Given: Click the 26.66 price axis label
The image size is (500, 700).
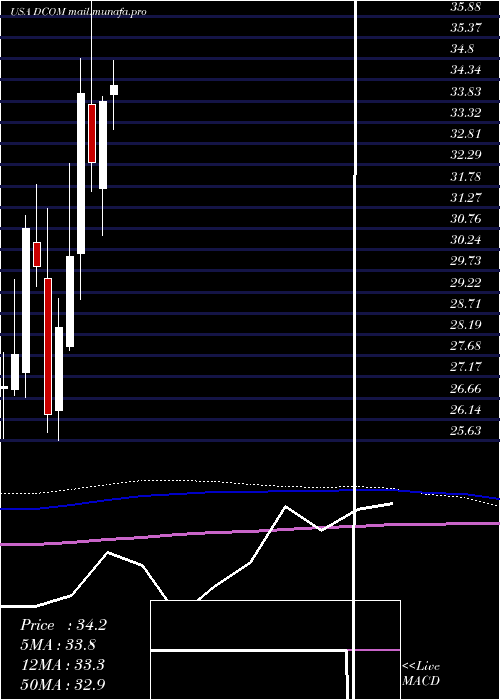Looking at the screenshot, I should (466, 389).
